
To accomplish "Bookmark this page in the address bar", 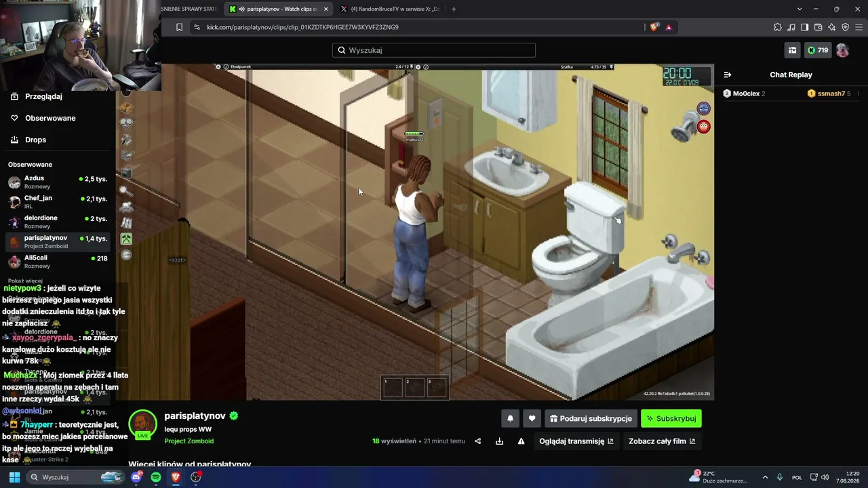I will tap(179, 27).
